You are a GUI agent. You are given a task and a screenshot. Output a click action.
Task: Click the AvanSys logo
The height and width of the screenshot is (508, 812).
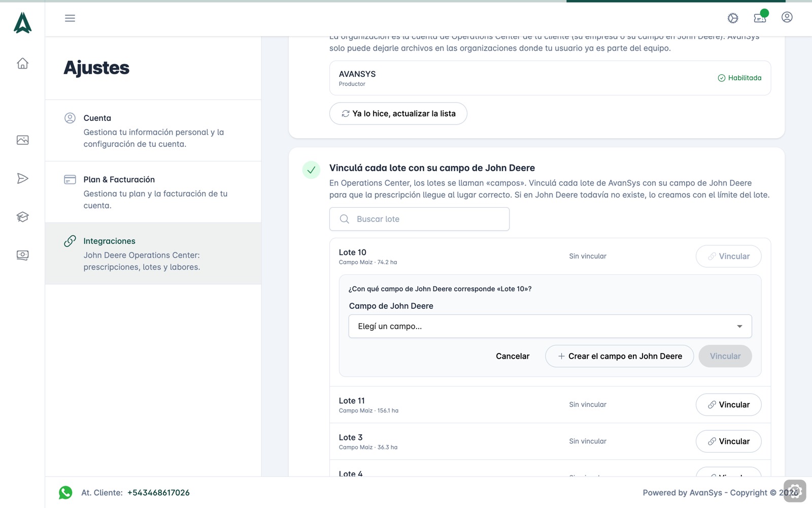point(22,22)
